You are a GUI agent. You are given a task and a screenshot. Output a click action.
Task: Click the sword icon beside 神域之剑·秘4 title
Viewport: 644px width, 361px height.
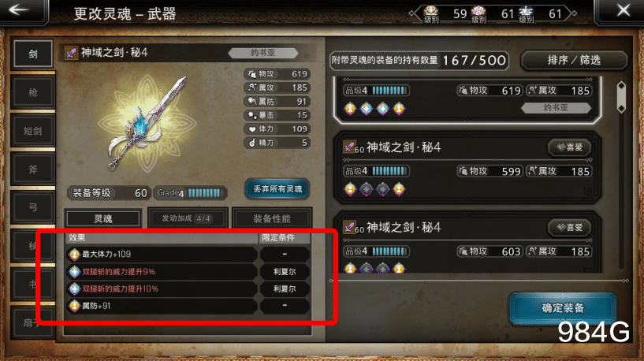click(71, 53)
